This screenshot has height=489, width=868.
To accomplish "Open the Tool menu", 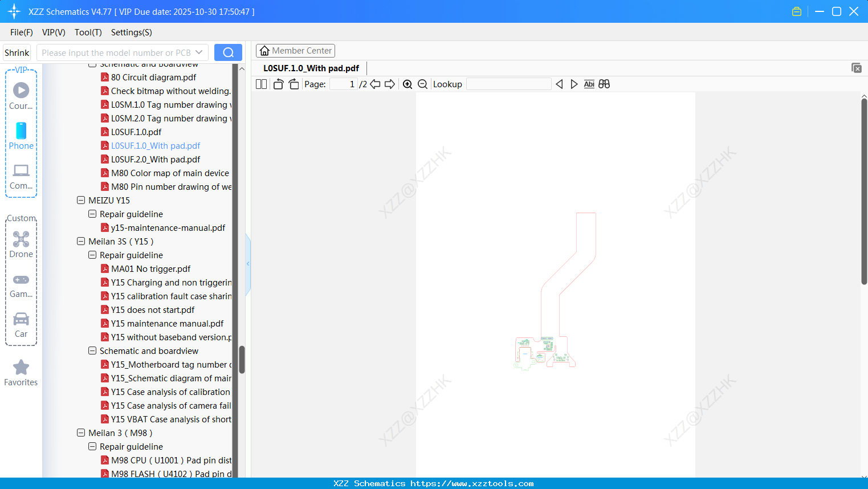I will pos(88,32).
